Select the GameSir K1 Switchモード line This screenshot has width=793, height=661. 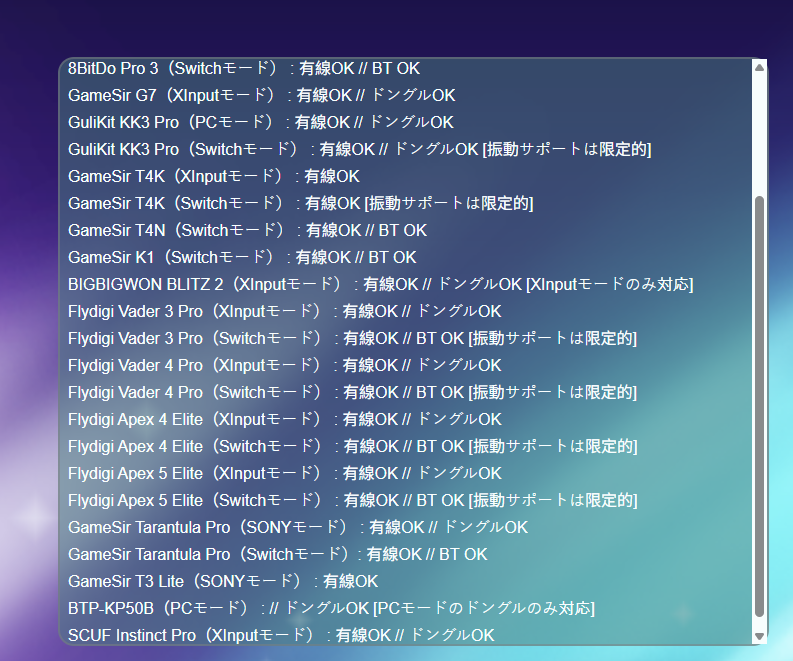[x=242, y=257]
